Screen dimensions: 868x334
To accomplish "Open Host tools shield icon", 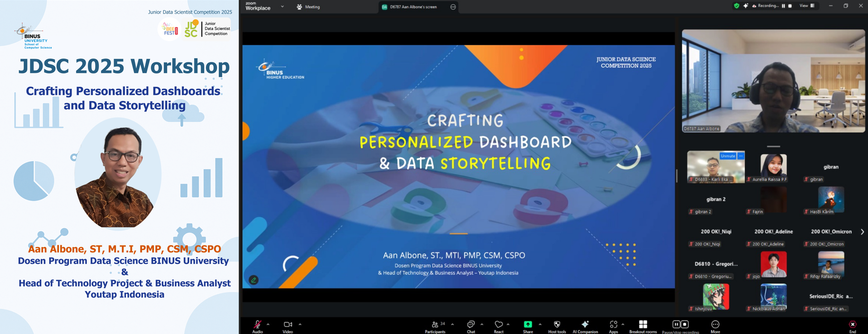I will pos(557,324).
